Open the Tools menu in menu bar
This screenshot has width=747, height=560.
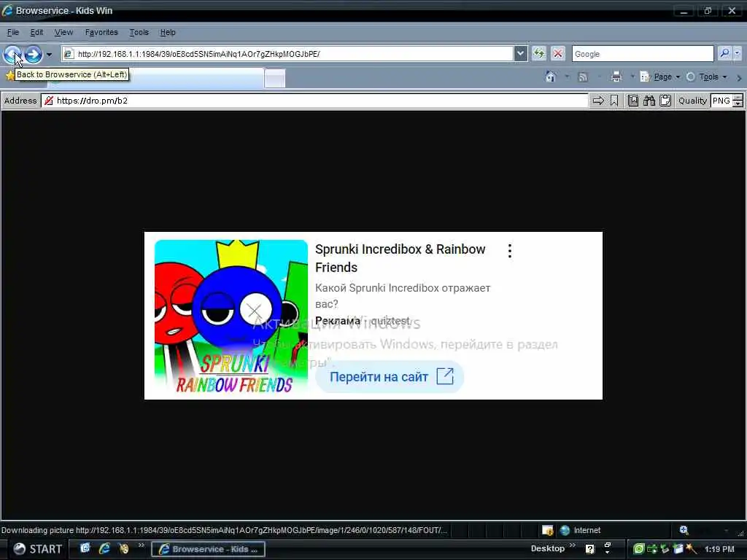point(139,32)
